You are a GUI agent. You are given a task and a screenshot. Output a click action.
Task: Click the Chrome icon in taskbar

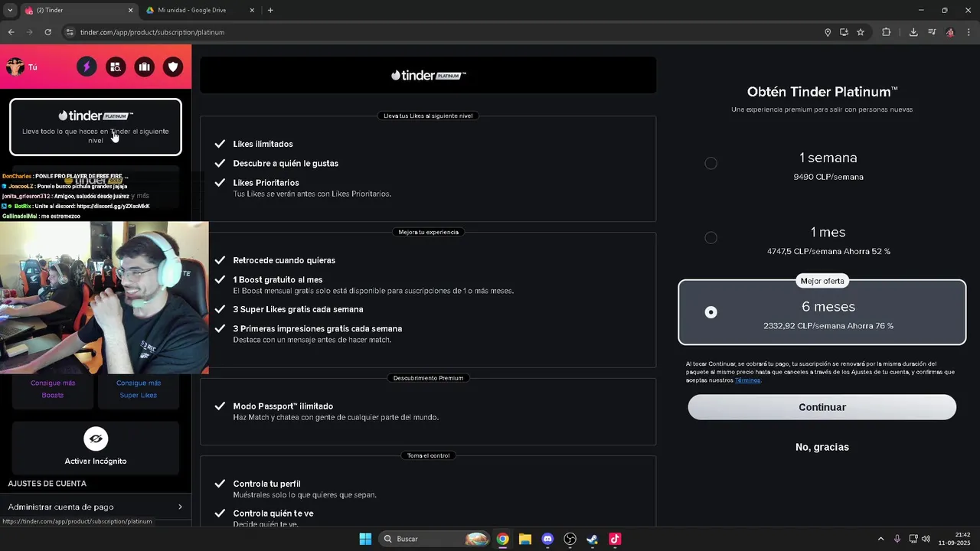(x=502, y=539)
